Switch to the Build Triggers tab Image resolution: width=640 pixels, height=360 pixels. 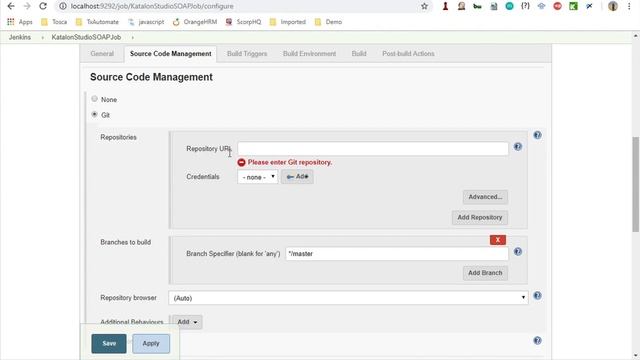[x=247, y=53]
